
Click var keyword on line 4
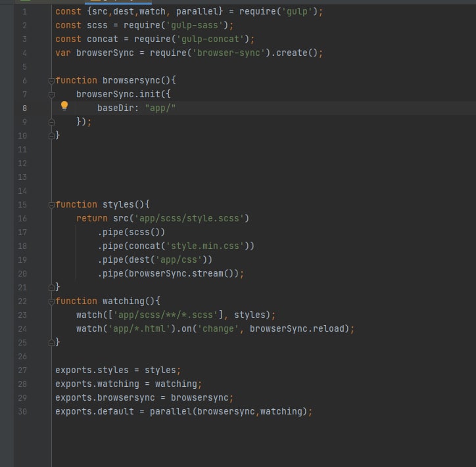[x=63, y=53]
